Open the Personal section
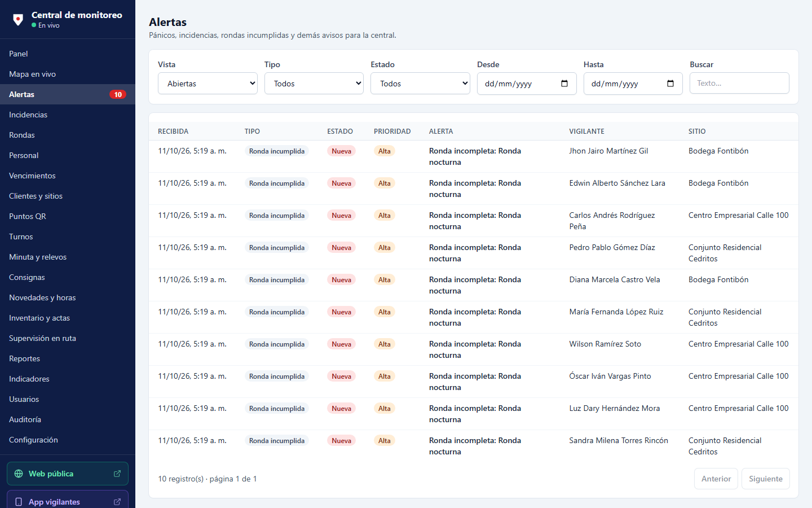The image size is (812, 508). [x=68, y=155]
